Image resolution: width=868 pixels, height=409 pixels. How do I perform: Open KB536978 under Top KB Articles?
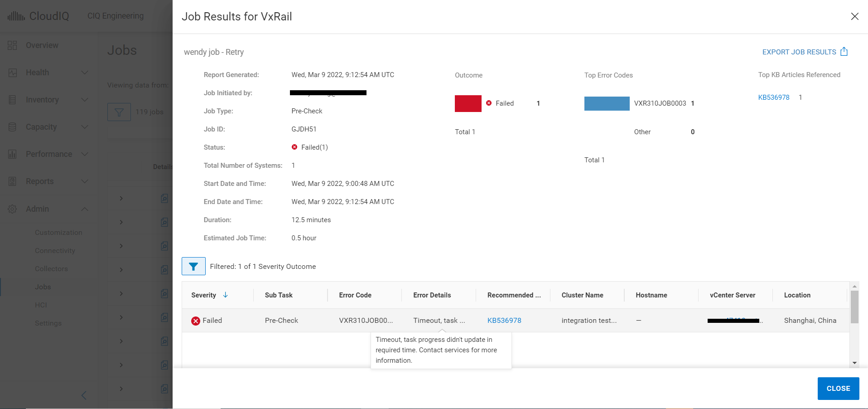(773, 97)
